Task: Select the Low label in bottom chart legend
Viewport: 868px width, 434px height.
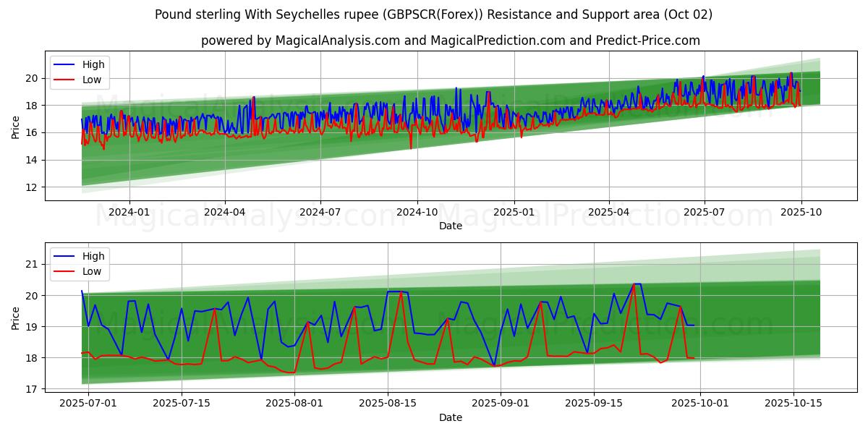Action: pyautogui.click(x=92, y=271)
